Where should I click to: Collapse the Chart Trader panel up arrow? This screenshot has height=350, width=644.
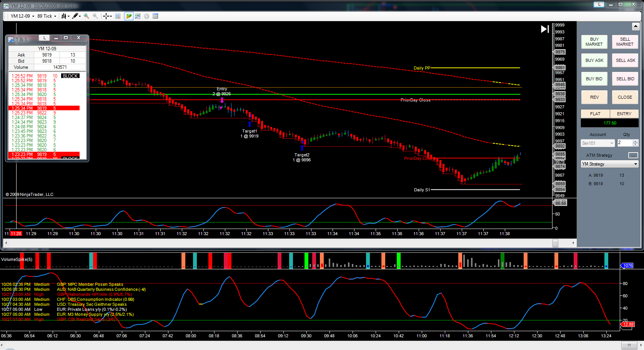coord(636,27)
